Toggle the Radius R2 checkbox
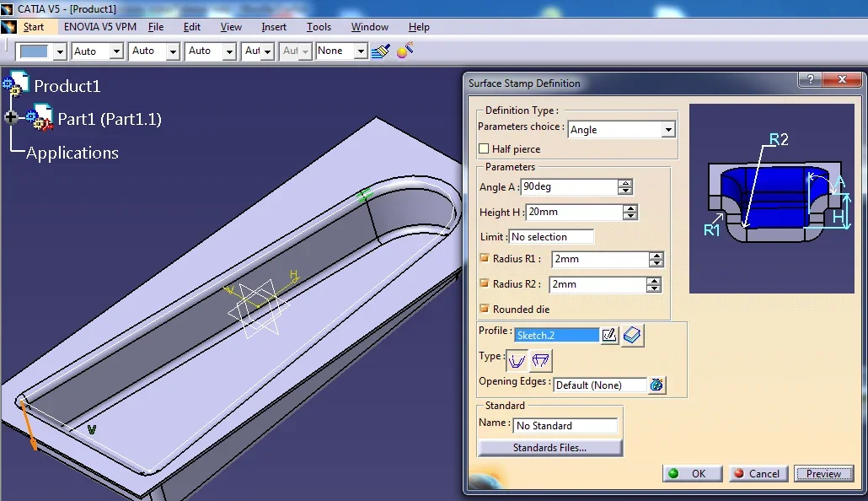Image resolution: width=868 pixels, height=501 pixels. coord(485,283)
